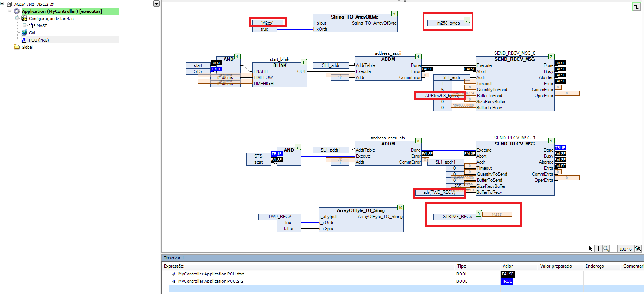Open the 100 % zoom level selector
The height and width of the screenshot is (294, 644).
pos(625,249)
